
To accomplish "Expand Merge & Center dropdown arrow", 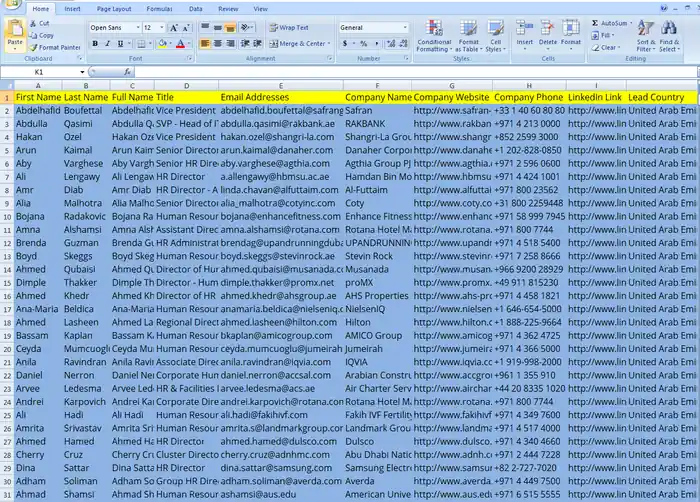I will 329,44.
